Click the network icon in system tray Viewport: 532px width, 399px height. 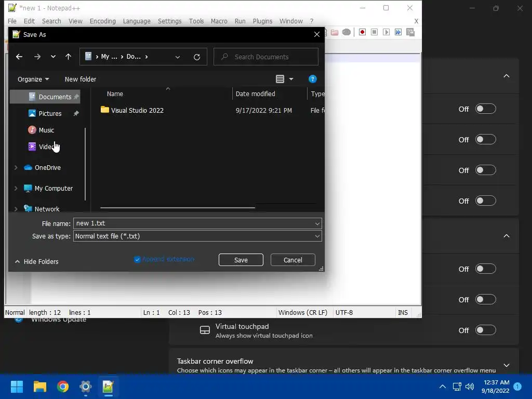coord(457,387)
